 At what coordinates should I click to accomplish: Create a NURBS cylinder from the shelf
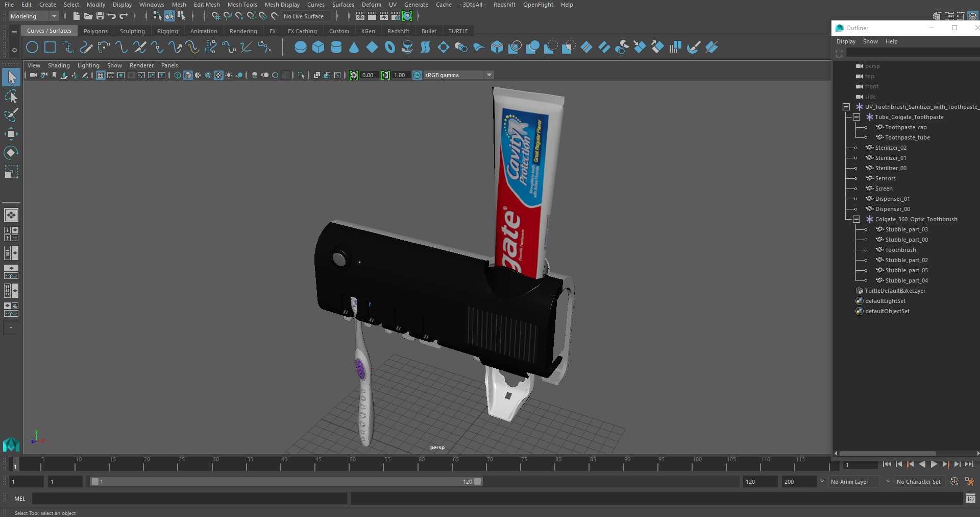[336, 48]
